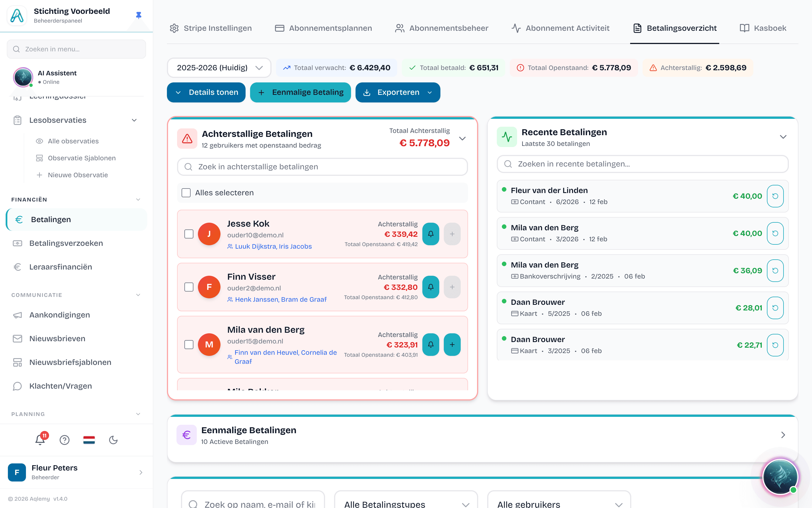The image size is (812, 508).
Task: Click Mila van den Berg's M avatar
Action: pos(209,344)
